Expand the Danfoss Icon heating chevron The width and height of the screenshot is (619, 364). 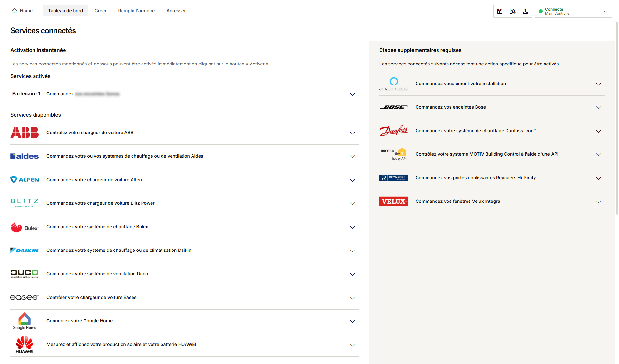(598, 131)
